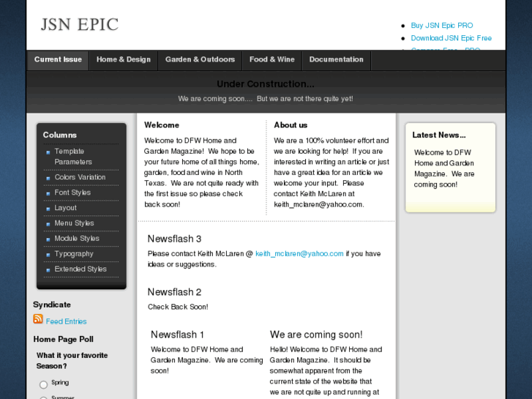Click the Latest News... module heading
The height and width of the screenshot is (399, 532).
coord(439,135)
